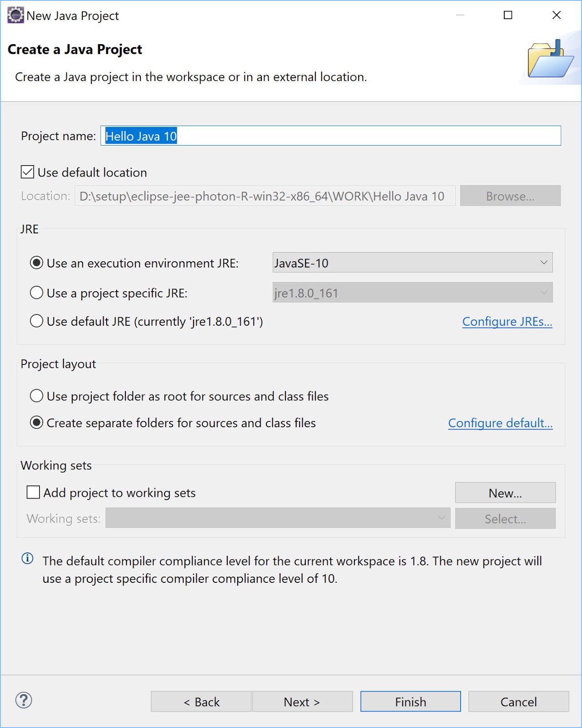Image resolution: width=582 pixels, height=728 pixels.
Task: Click the Eclipse icon in title bar
Action: pyautogui.click(x=15, y=15)
